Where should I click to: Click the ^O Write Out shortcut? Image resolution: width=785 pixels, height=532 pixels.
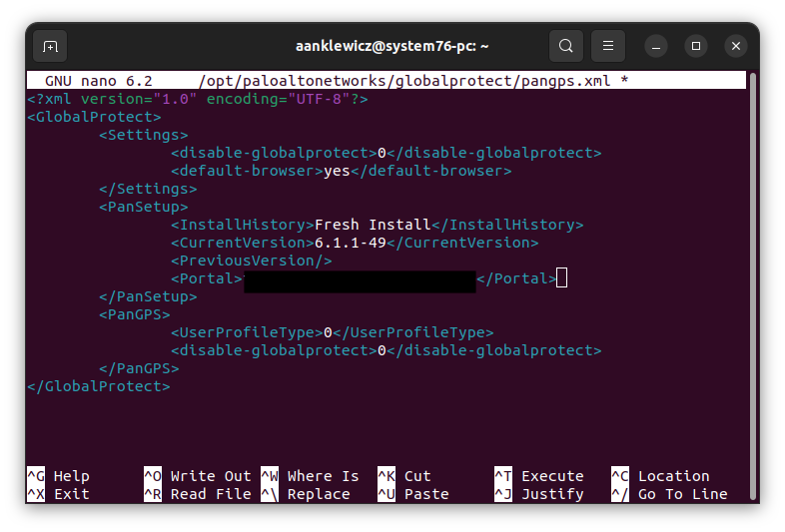[198, 476]
